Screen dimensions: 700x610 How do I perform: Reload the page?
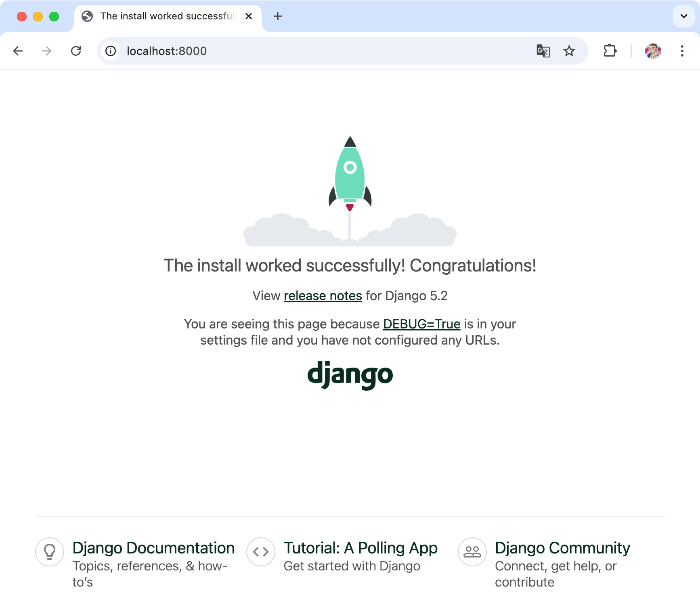pyautogui.click(x=76, y=51)
